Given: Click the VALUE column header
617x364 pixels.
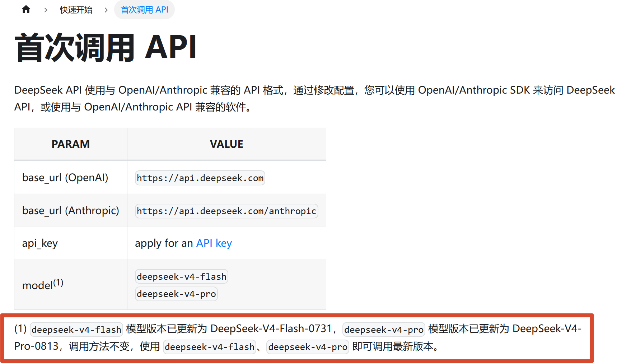Looking at the screenshot, I should [226, 144].
